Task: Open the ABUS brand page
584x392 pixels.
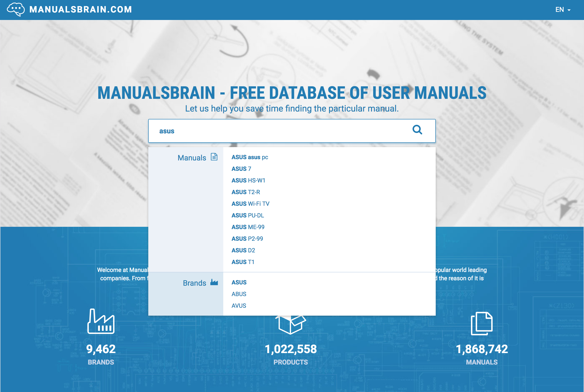Action: pyautogui.click(x=238, y=294)
